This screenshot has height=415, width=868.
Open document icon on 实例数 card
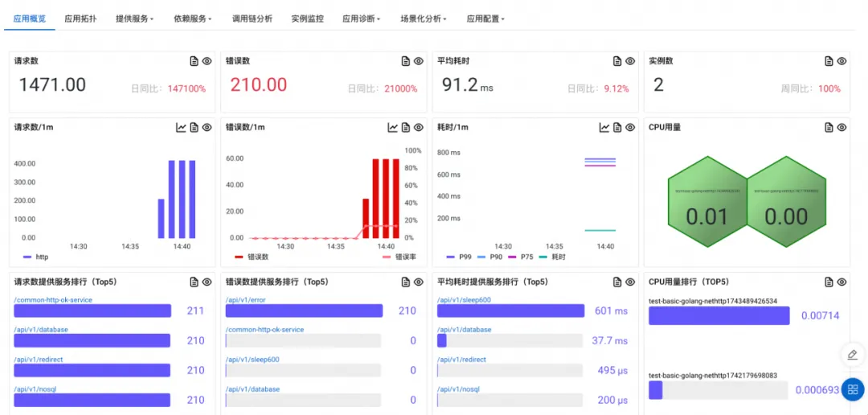(829, 61)
